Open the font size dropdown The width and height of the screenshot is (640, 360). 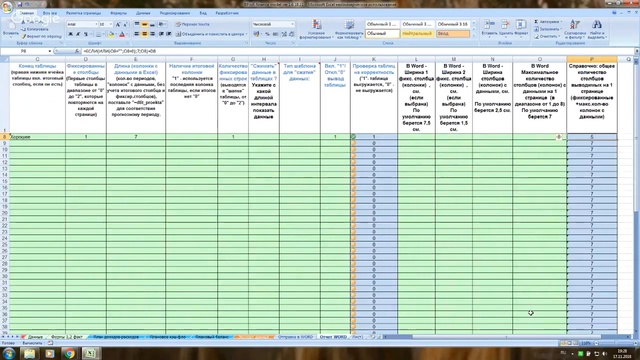pos(111,24)
